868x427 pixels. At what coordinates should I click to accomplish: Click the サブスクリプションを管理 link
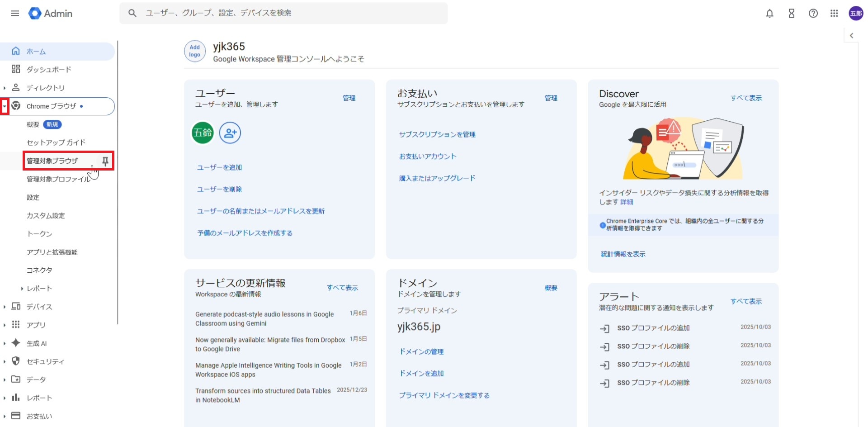point(437,134)
